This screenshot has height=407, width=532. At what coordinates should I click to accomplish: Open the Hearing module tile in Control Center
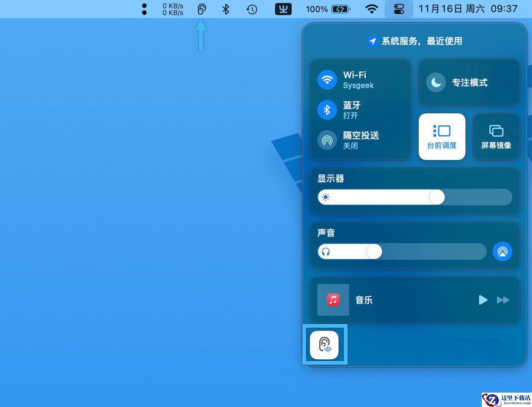[324, 345]
